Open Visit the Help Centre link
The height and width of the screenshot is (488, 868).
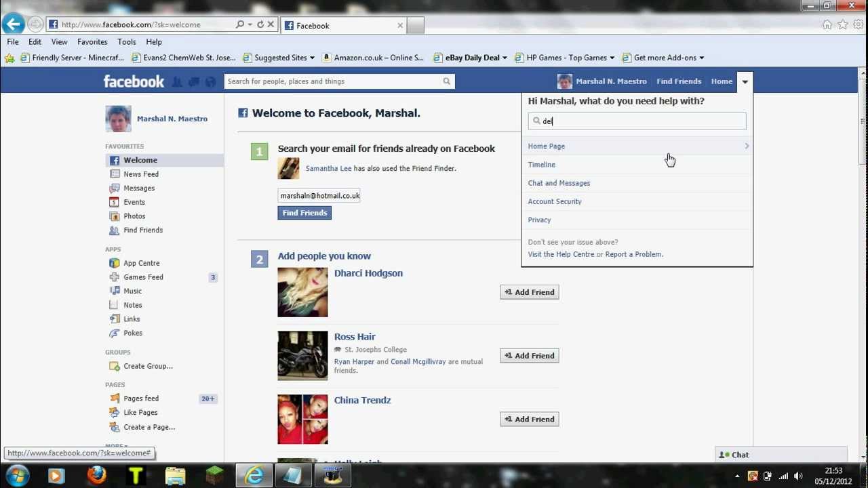coord(561,254)
